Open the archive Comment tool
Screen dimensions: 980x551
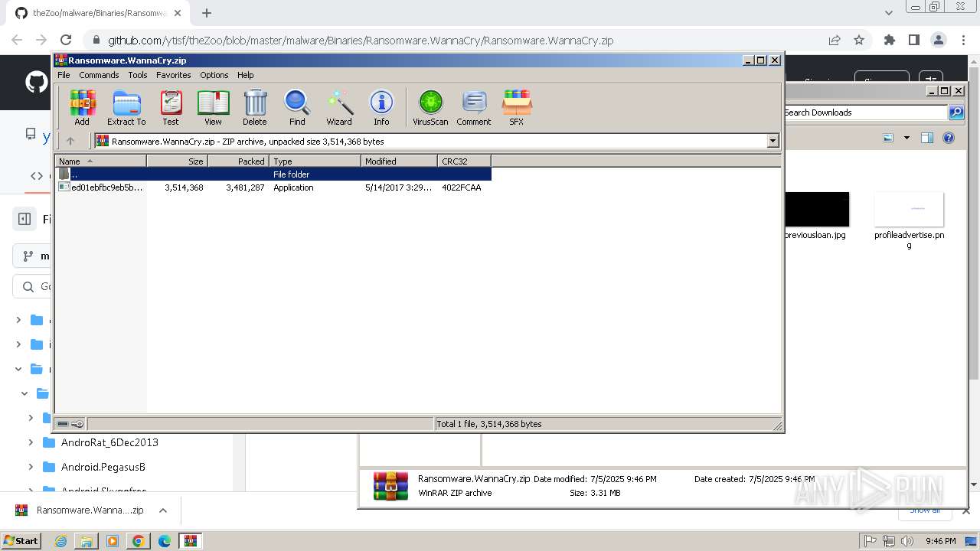pos(474,107)
